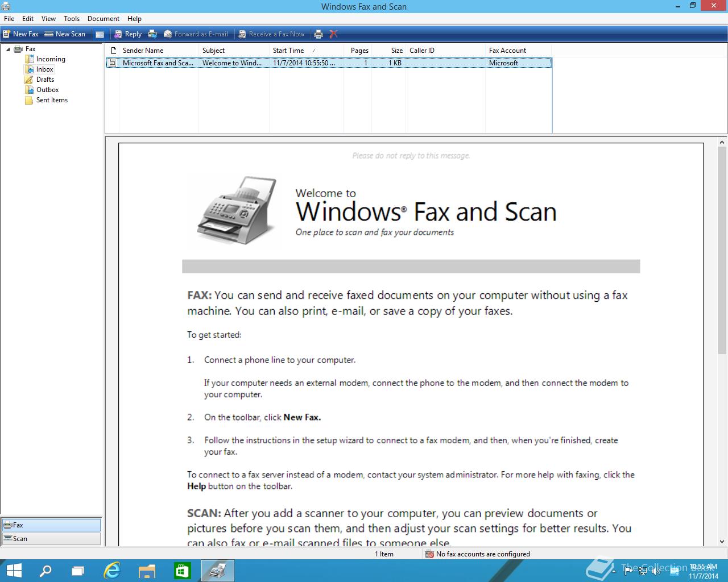Open the Help menu
Screen dimensions: 728x582
[x=134, y=19]
